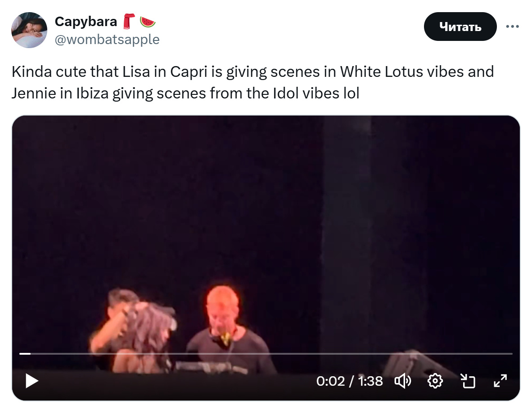The width and height of the screenshot is (532, 410).
Task: Open Capybara's profile avatar
Action: 29,30
